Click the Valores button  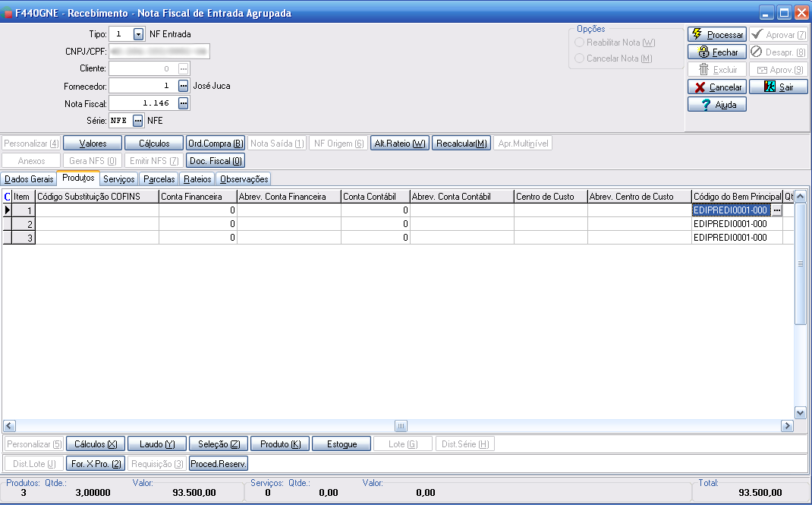pos(93,144)
